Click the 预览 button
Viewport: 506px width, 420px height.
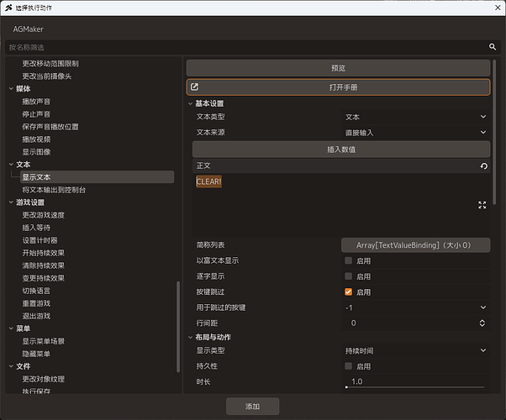tap(338, 68)
